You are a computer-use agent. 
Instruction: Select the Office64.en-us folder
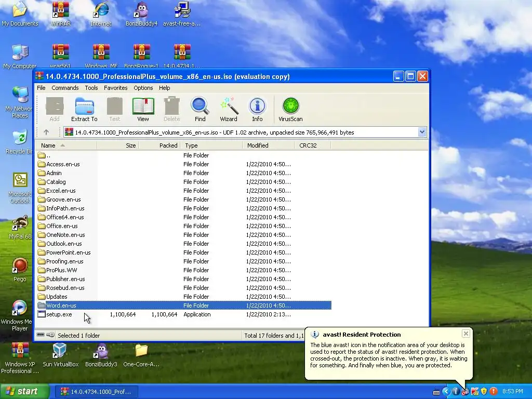[183, 217]
